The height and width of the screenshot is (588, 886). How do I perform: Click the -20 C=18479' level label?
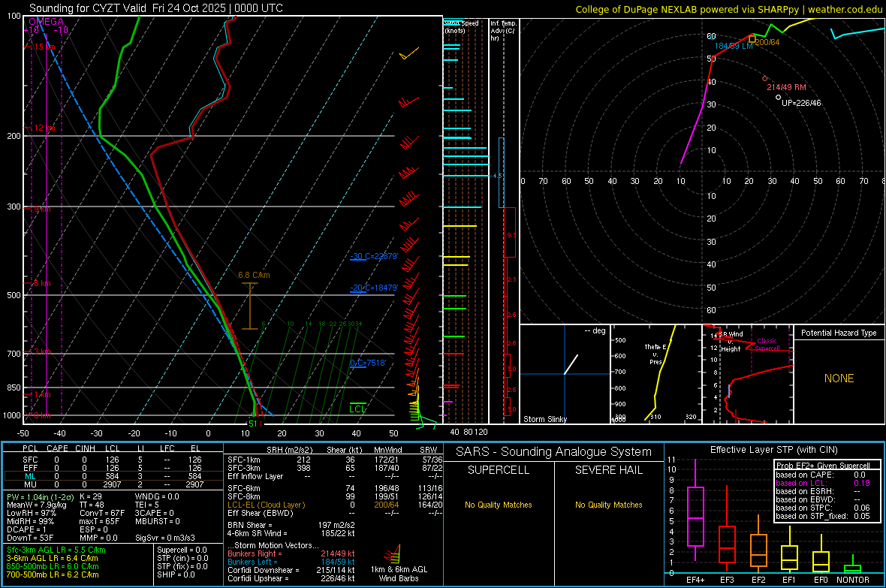pos(374,288)
